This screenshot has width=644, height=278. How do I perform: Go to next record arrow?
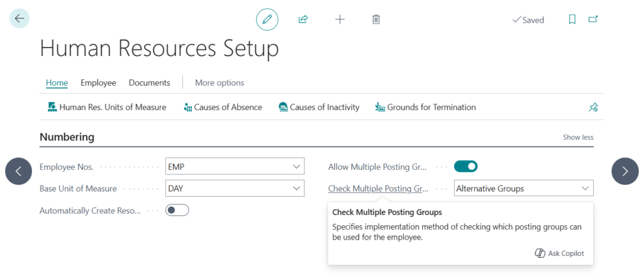click(625, 171)
